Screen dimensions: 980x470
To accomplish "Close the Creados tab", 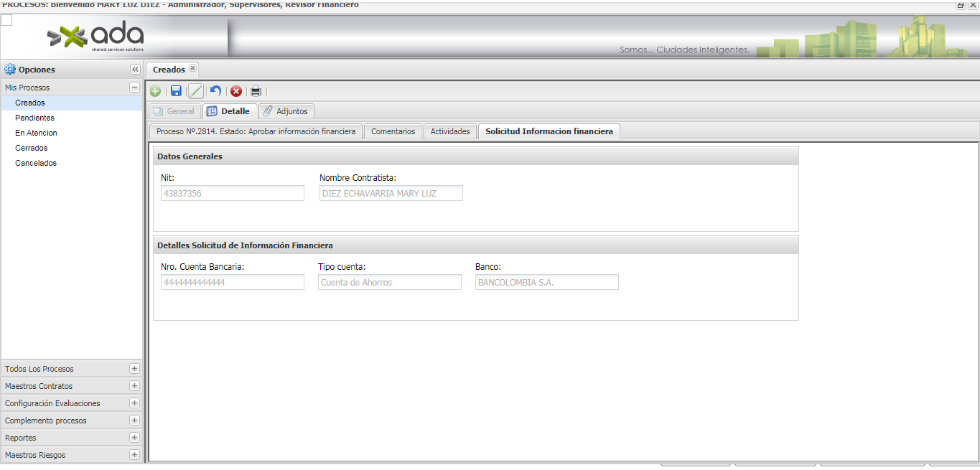I will (x=192, y=68).
